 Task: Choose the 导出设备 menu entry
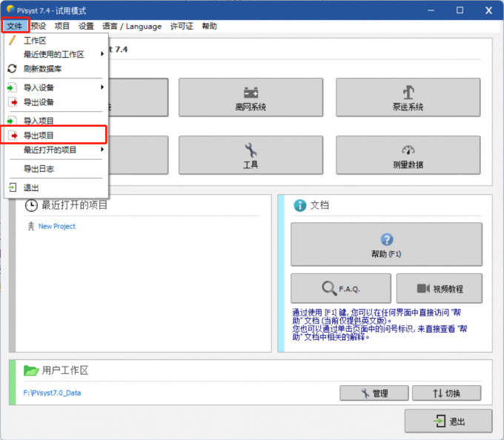pos(39,102)
